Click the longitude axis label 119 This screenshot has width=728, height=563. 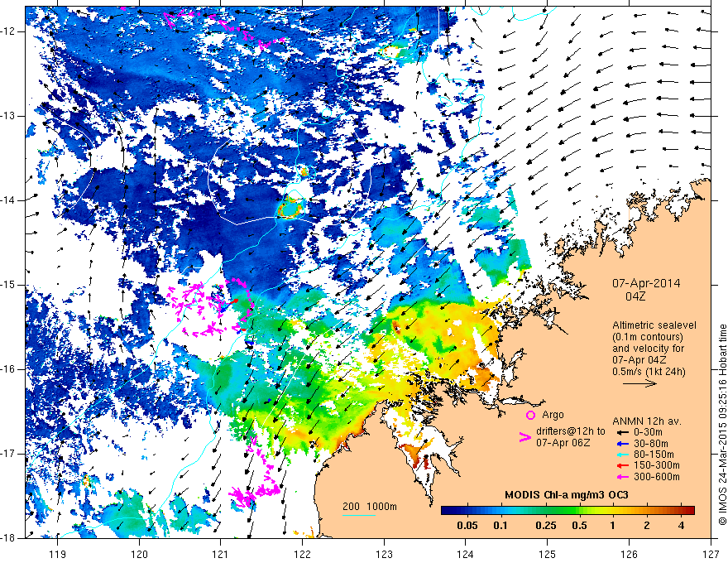point(58,554)
